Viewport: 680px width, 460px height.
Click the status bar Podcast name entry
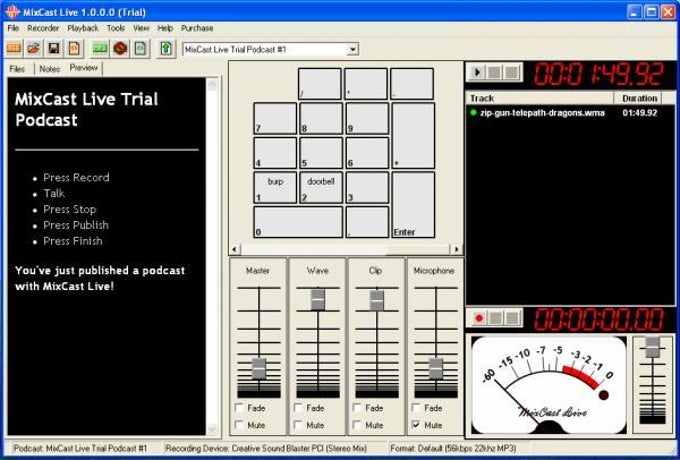(x=80, y=448)
